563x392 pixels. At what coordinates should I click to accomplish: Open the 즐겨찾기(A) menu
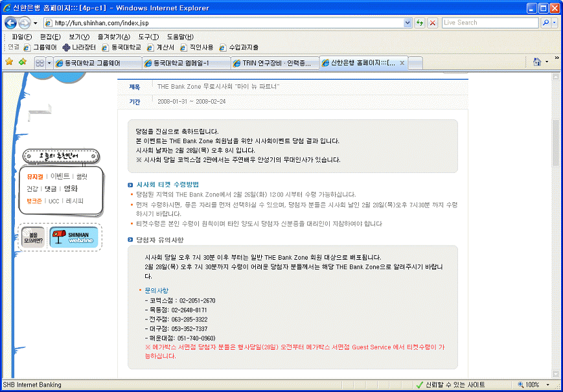tap(114, 37)
